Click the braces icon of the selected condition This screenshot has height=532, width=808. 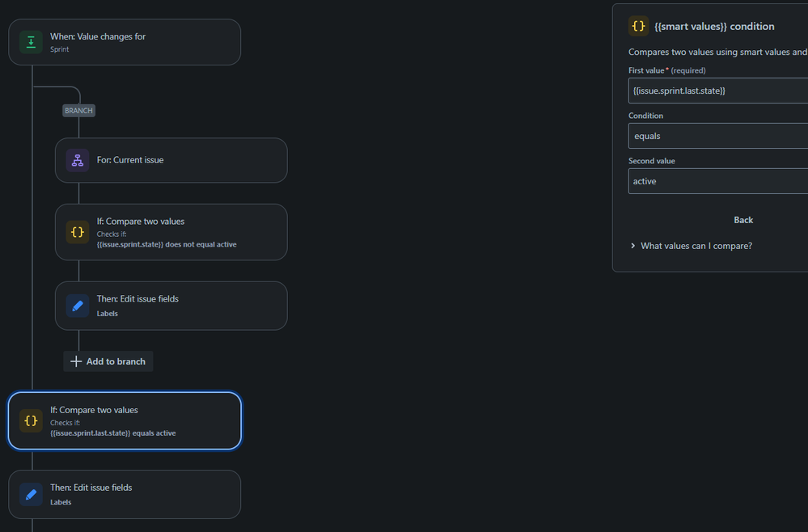[x=32, y=420]
